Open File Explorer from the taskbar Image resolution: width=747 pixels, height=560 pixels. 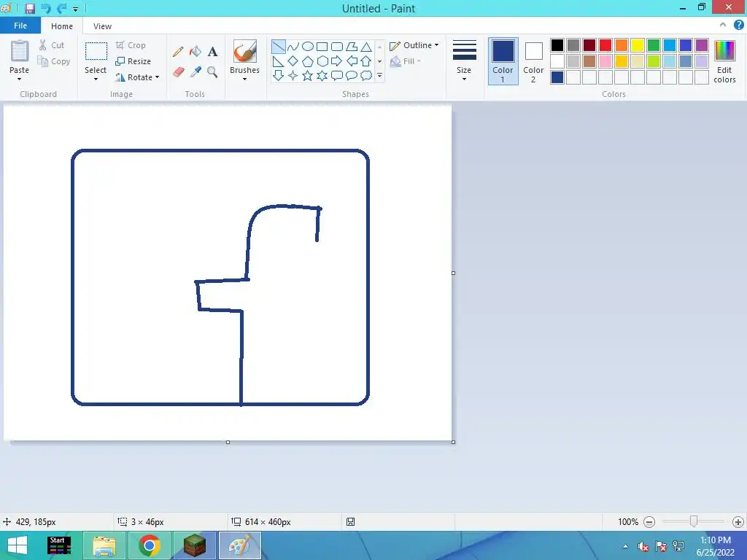104,545
